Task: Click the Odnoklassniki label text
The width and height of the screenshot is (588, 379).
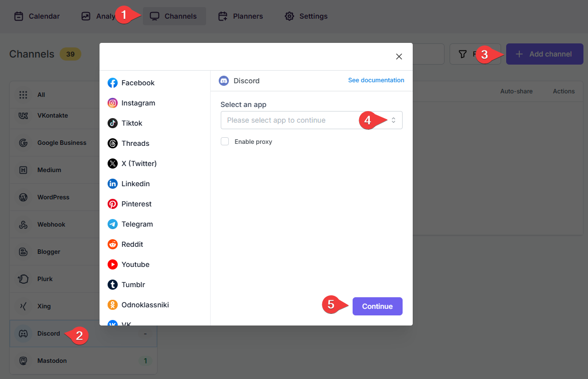Action: point(145,305)
